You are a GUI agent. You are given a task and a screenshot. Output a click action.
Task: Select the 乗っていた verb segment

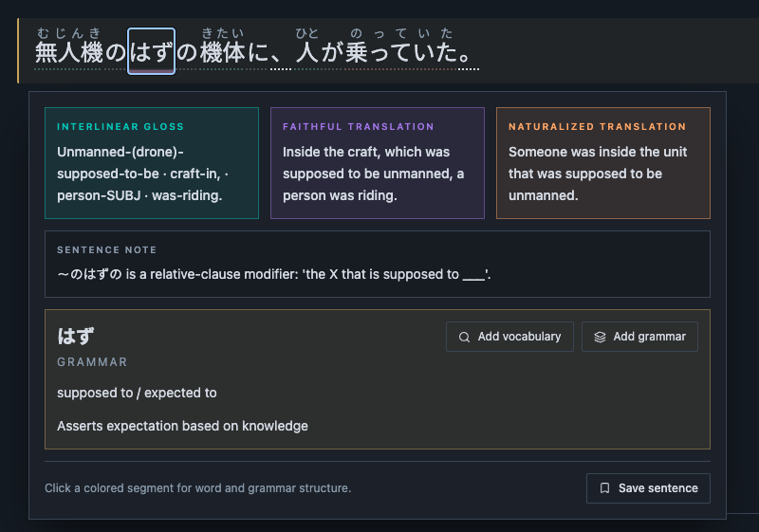point(401,52)
